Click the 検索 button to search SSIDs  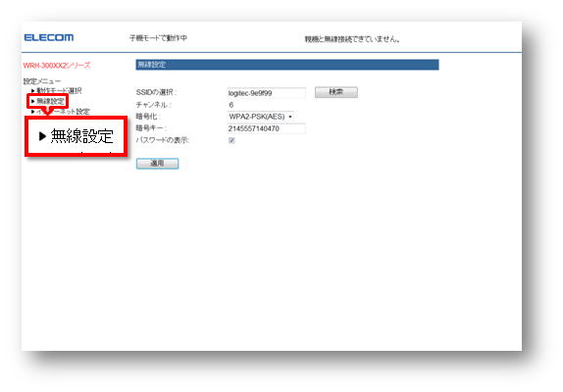pyautogui.click(x=336, y=92)
